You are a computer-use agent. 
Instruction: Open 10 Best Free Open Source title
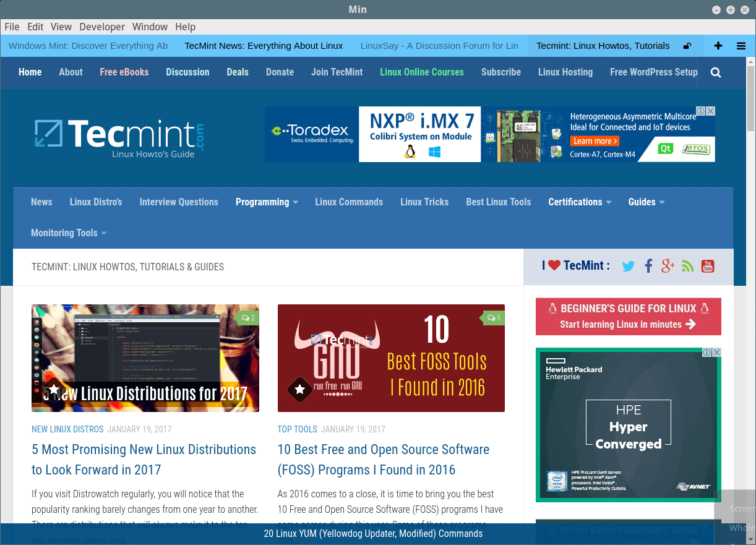(384, 460)
